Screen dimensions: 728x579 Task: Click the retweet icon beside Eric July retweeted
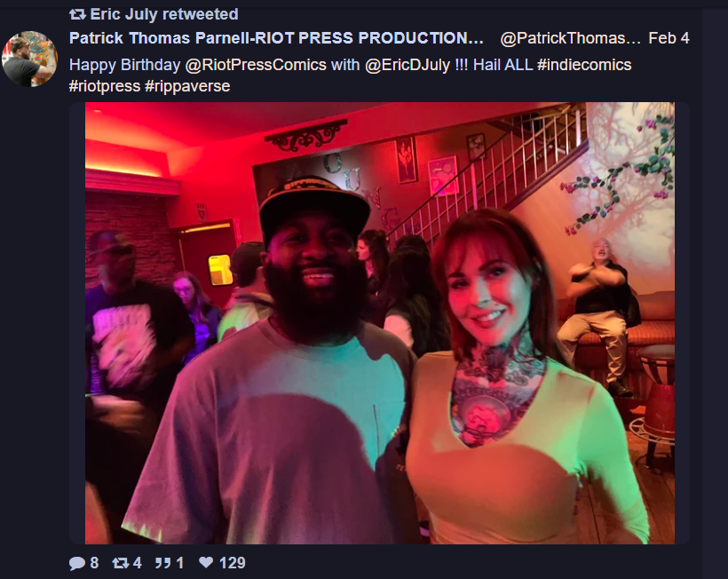77,14
